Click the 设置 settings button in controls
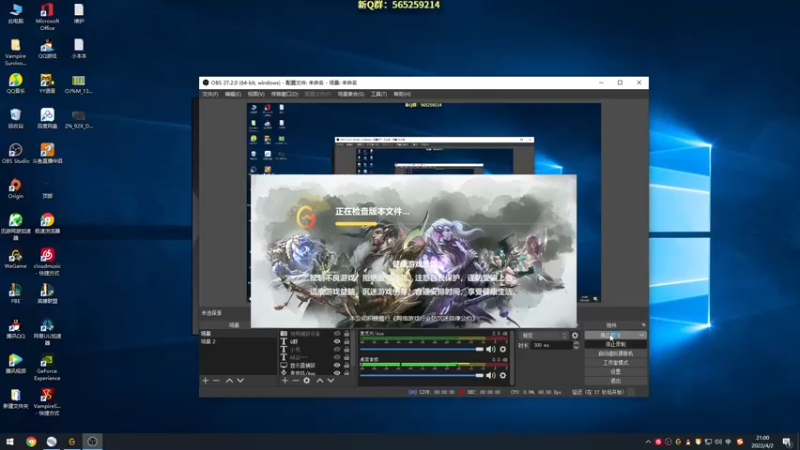800x450 pixels. pyautogui.click(x=615, y=372)
